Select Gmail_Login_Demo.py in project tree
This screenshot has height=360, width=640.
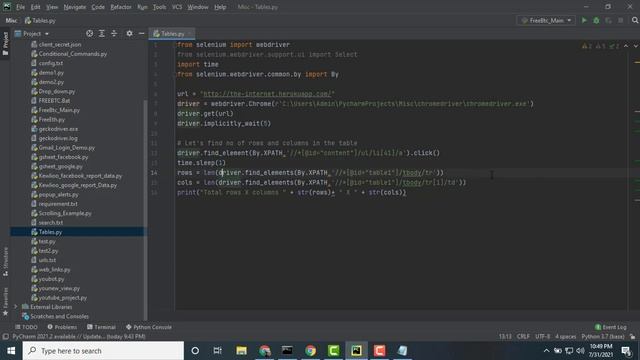(67, 147)
